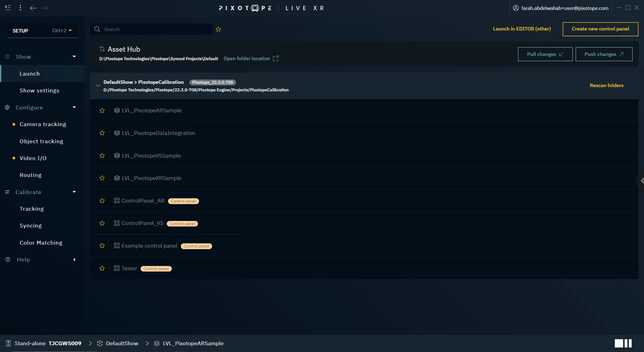
Task: Pull changes from Asset Hub
Action: coord(545,54)
